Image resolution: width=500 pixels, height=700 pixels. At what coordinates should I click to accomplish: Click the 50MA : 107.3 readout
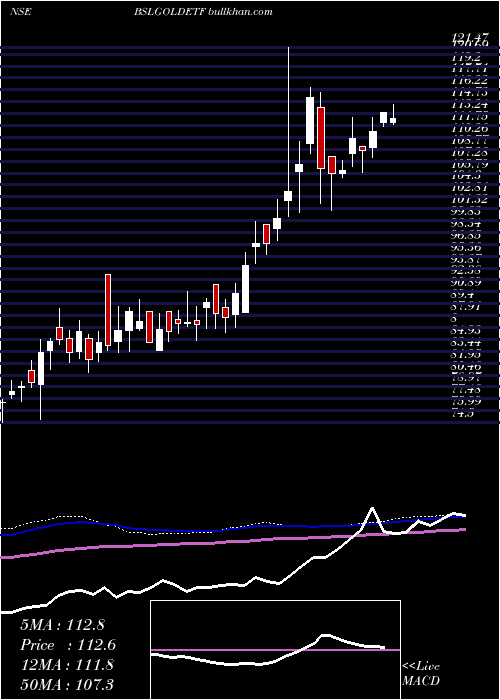[x=67, y=684]
